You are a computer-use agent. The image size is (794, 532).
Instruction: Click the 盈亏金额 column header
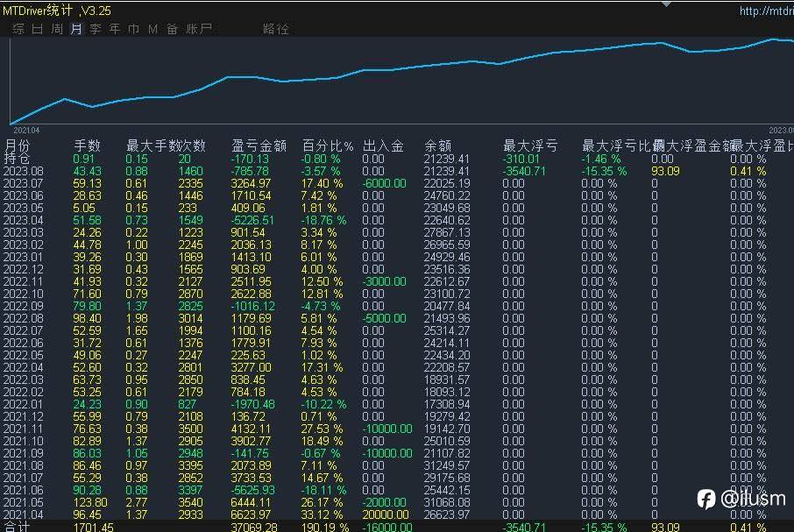pos(259,145)
